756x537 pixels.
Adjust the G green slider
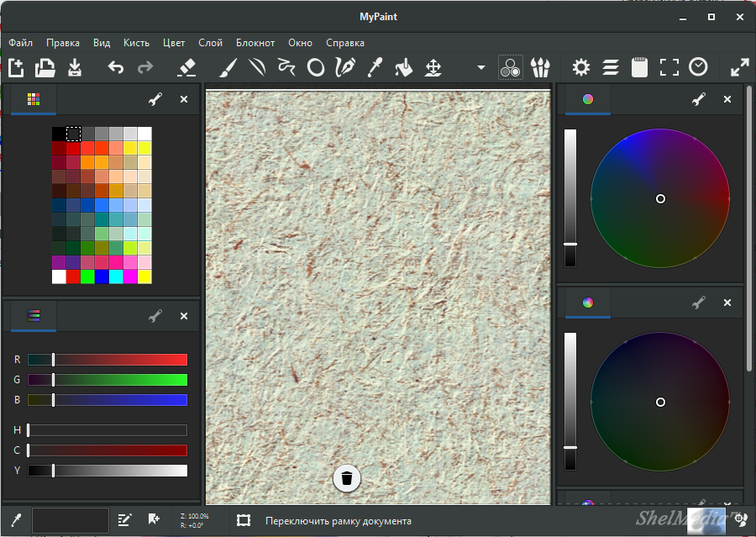(x=108, y=380)
